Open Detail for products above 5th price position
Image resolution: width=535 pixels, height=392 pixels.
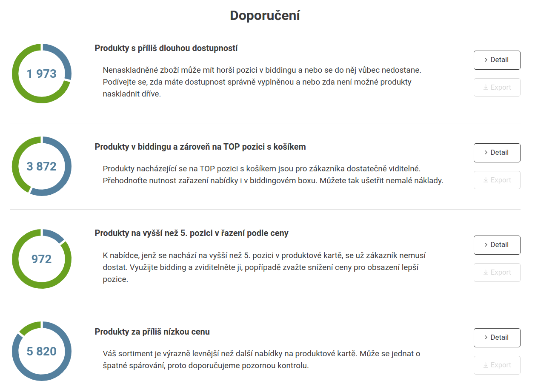(497, 245)
